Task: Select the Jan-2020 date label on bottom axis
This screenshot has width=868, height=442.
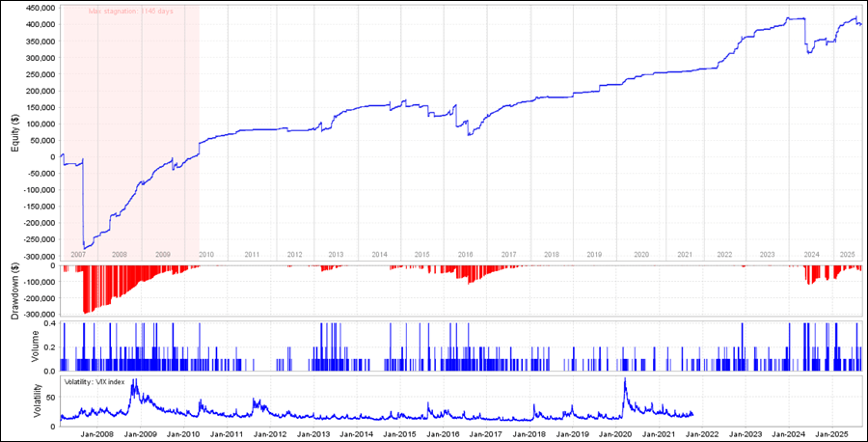Action: [615, 433]
